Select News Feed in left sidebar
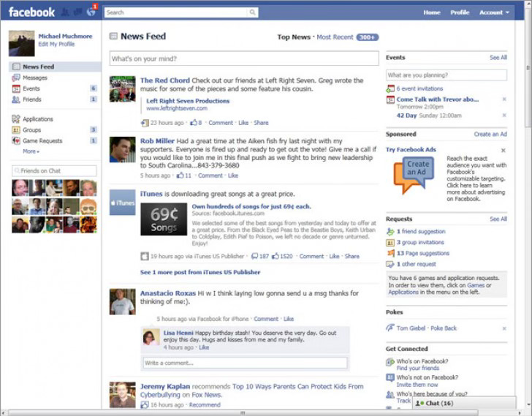 55,67
